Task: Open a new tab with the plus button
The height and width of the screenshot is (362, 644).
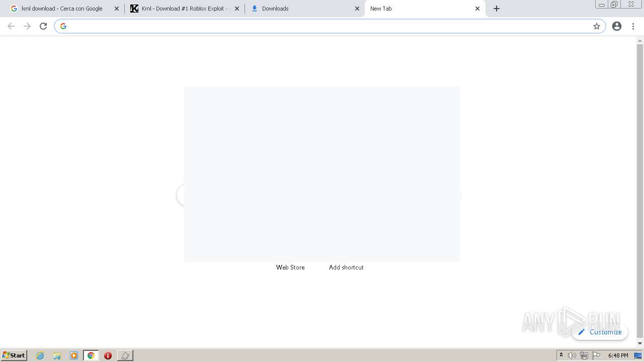Action: click(497, 9)
